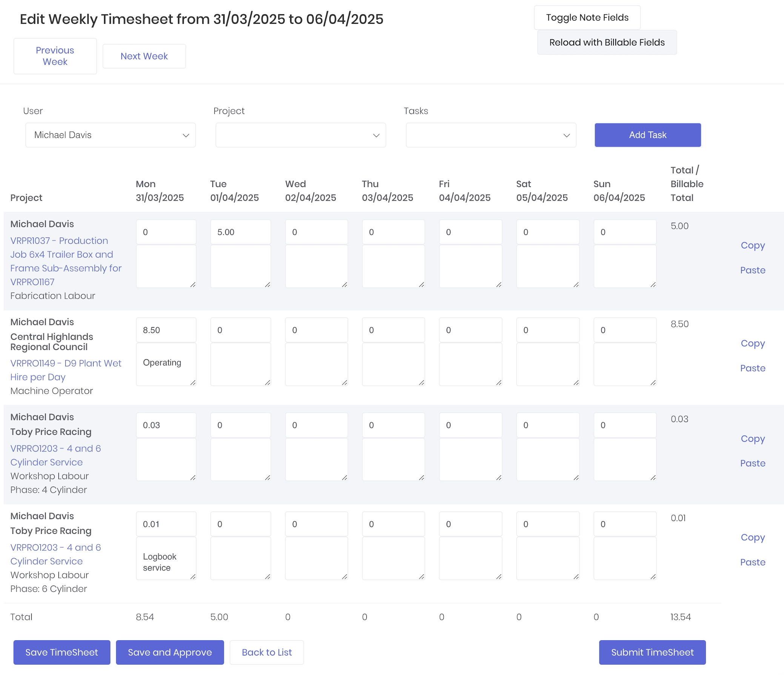Paste into the Machine Operator row
Image resolution: width=784 pixels, height=675 pixels.
click(752, 368)
